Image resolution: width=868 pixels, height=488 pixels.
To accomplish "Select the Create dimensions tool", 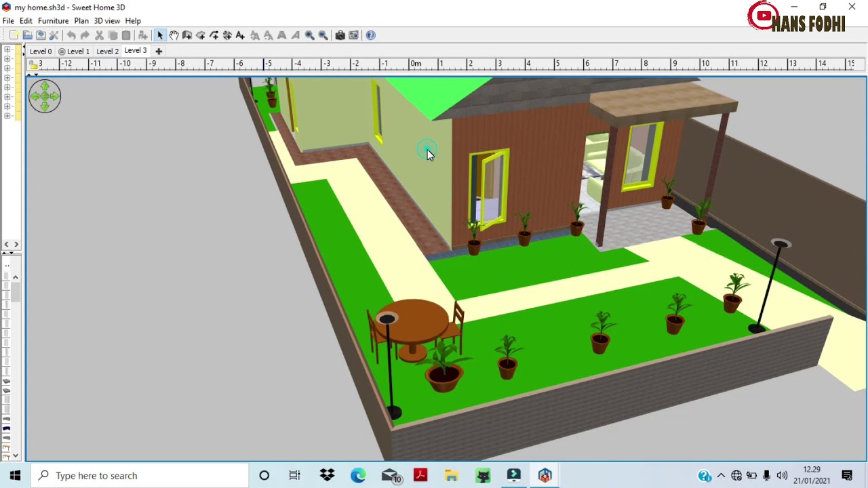I will tap(227, 35).
